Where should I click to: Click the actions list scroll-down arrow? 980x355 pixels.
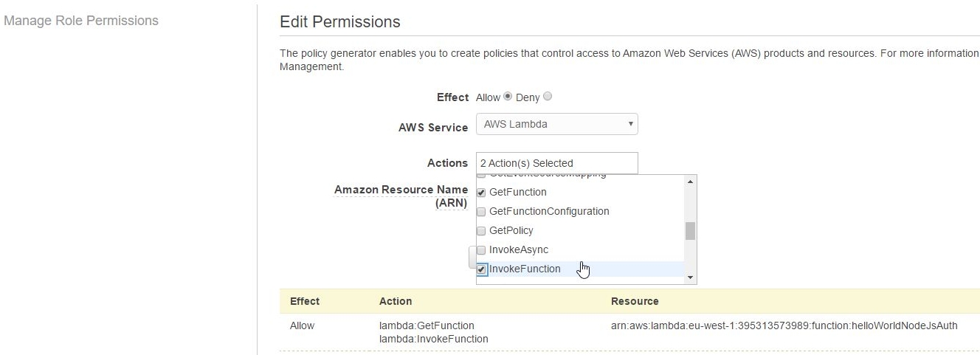(x=690, y=278)
